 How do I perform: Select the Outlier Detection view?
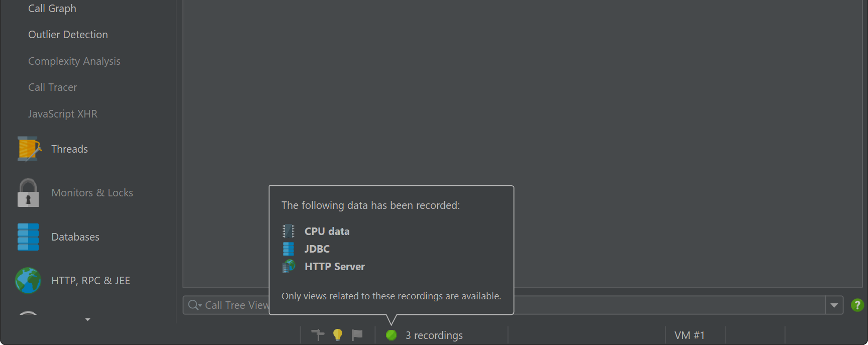68,35
